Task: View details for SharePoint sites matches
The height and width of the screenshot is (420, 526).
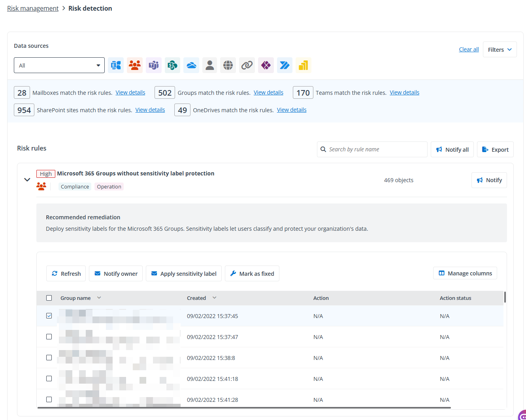Action: coord(150,110)
